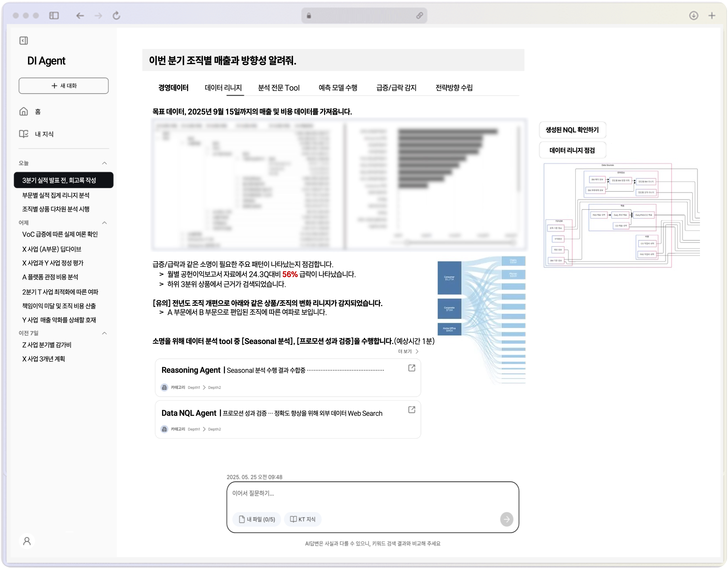Open the 분석 전문 Tool tab

click(279, 88)
